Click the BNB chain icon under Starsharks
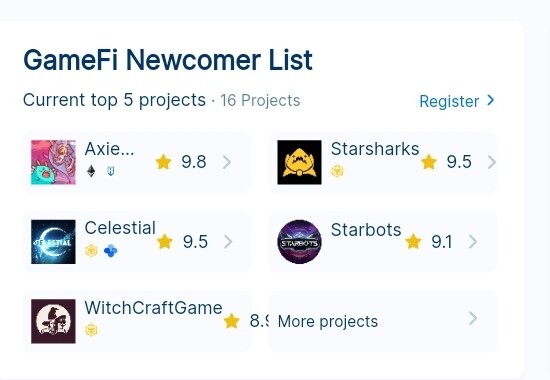The height and width of the screenshot is (380, 550). point(337,171)
